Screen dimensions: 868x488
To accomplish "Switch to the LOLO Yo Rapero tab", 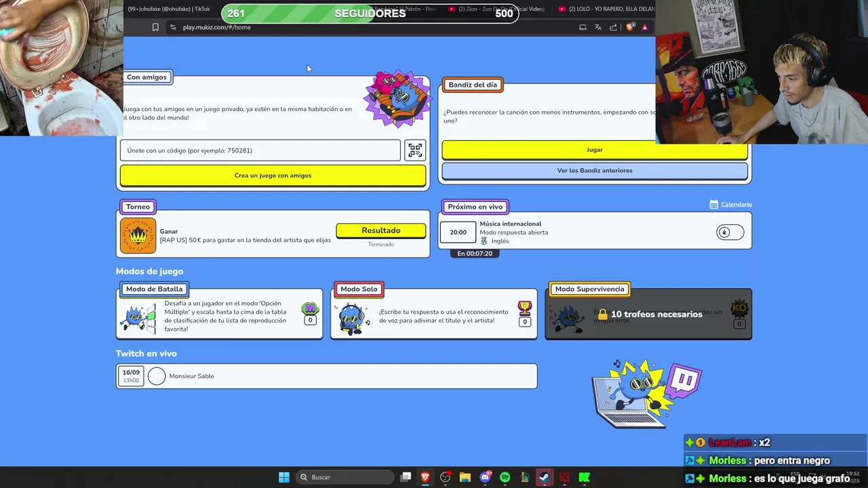I will click(x=606, y=9).
